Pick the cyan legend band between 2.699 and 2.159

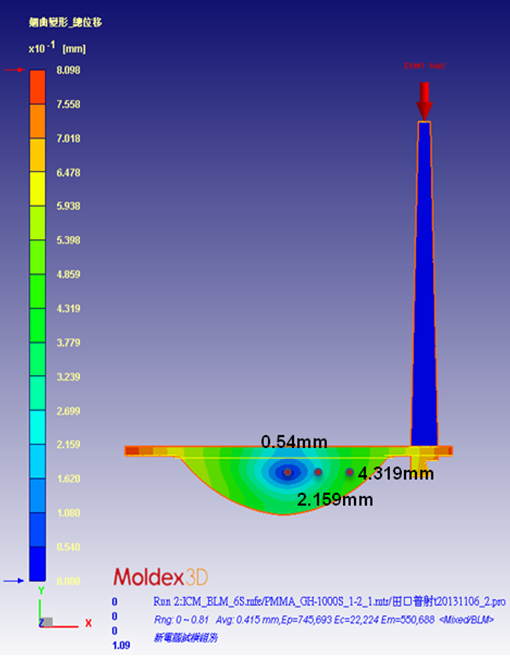(37, 428)
